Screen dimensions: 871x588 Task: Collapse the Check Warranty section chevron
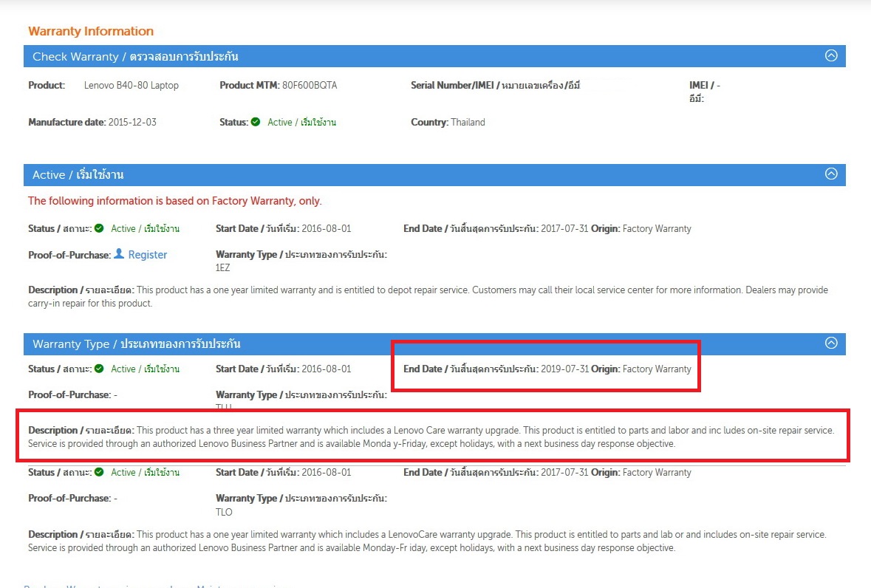pyautogui.click(x=831, y=55)
